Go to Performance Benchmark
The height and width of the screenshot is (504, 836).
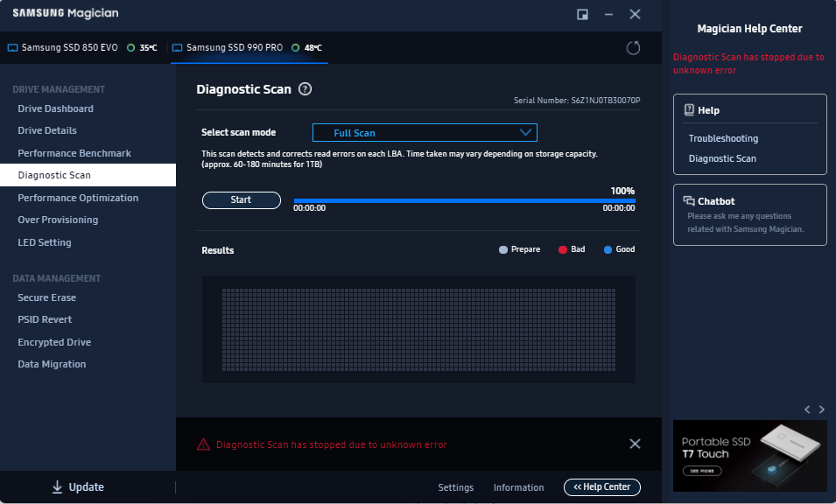(74, 153)
